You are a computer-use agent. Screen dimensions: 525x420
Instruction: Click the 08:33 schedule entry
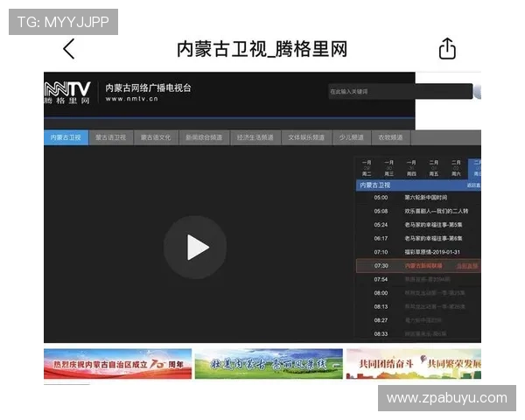tap(418, 334)
